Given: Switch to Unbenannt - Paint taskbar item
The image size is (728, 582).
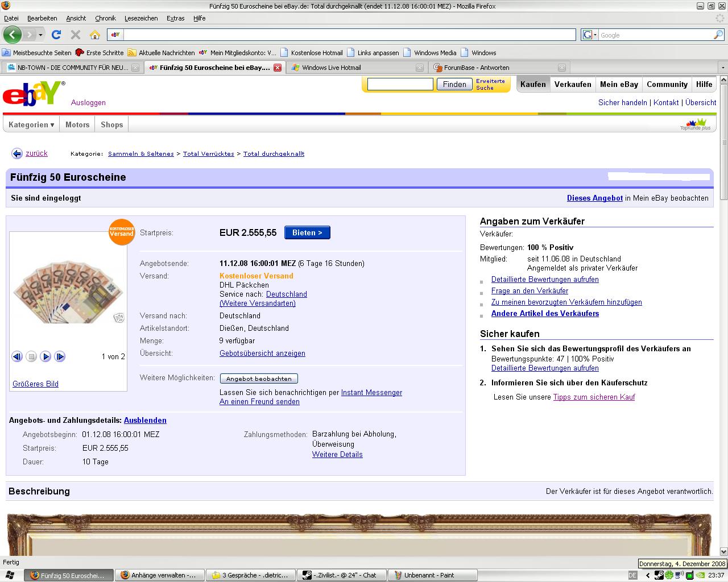Looking at the screenshot, I should click(432, 575).
